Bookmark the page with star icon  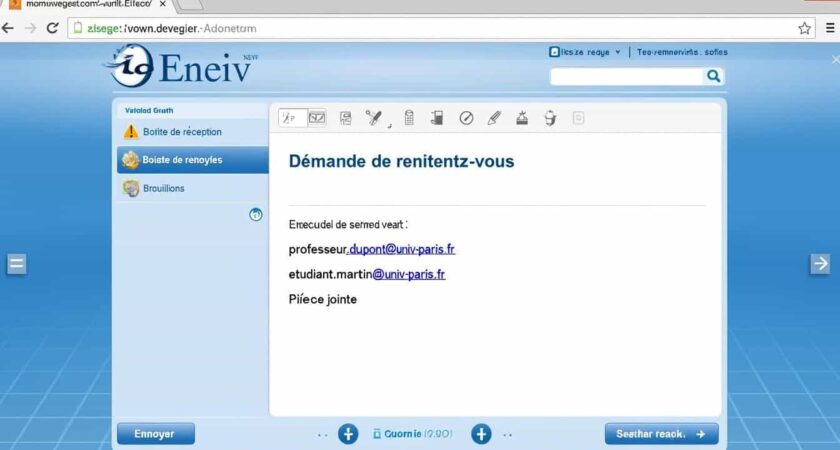point(805,28)
